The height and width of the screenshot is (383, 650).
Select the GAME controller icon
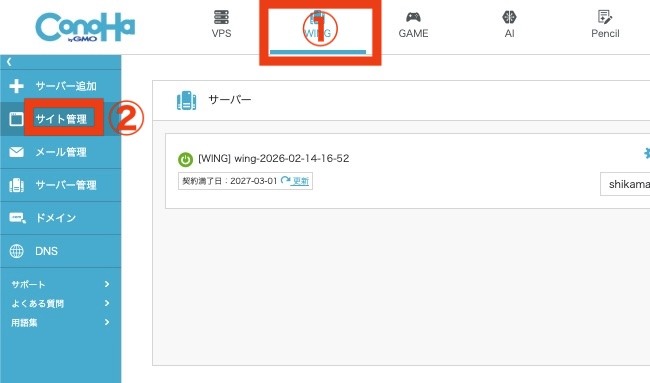tap(413, 17)
